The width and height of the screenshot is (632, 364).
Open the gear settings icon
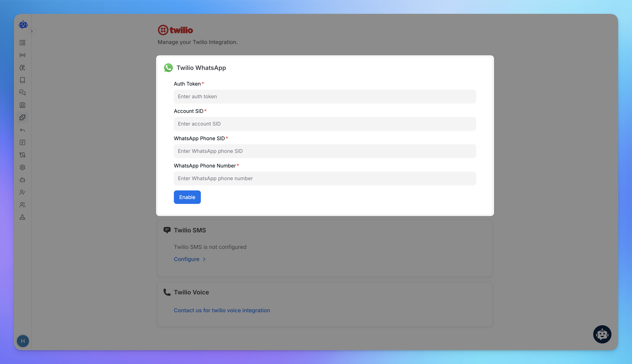coord(22,167)
